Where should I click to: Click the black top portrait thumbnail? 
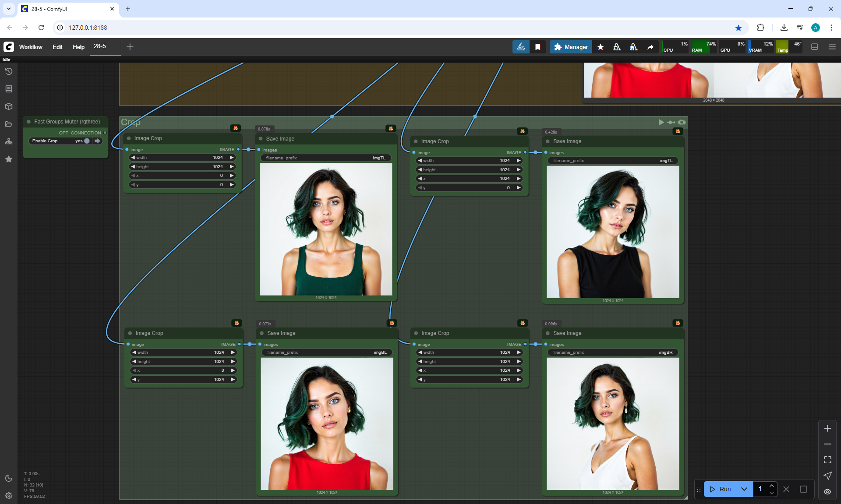pos(612,232)
